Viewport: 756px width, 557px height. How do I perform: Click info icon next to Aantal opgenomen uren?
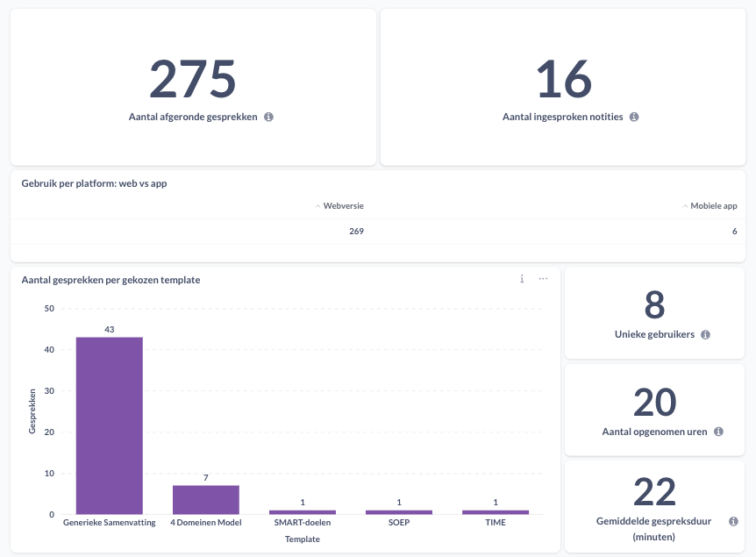point(718,432)
